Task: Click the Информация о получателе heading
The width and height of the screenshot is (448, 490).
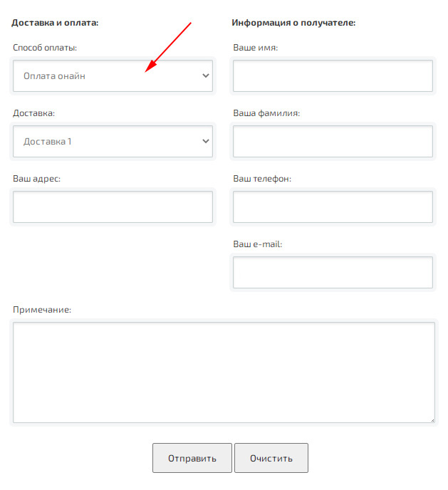Action: pos(293,23)
